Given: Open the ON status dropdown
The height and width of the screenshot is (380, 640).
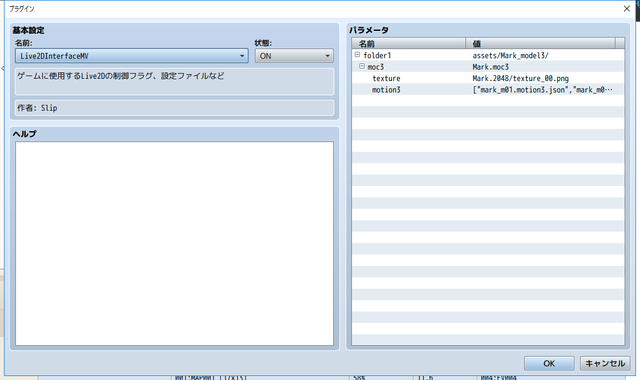Looking at the screenshot, I should (294, 56).
